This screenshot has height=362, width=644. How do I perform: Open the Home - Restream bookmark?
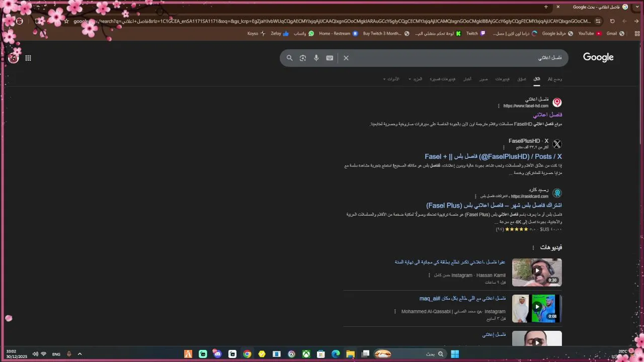coord(338,34)
